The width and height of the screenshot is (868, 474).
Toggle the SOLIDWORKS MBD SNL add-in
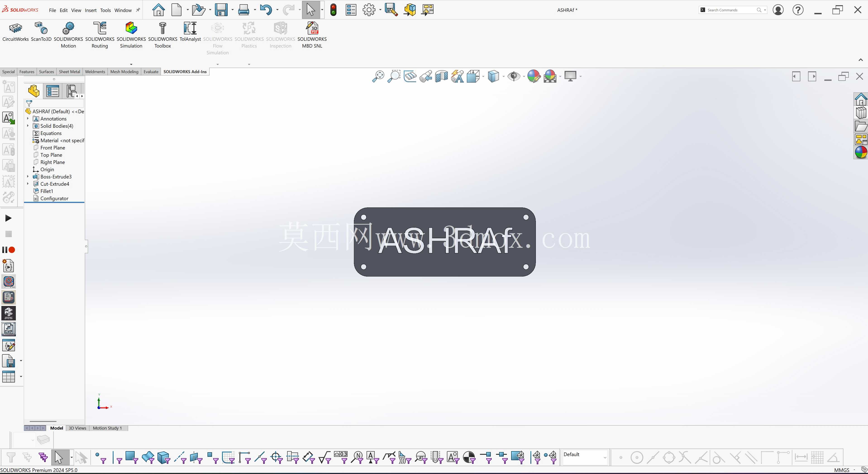312,35
